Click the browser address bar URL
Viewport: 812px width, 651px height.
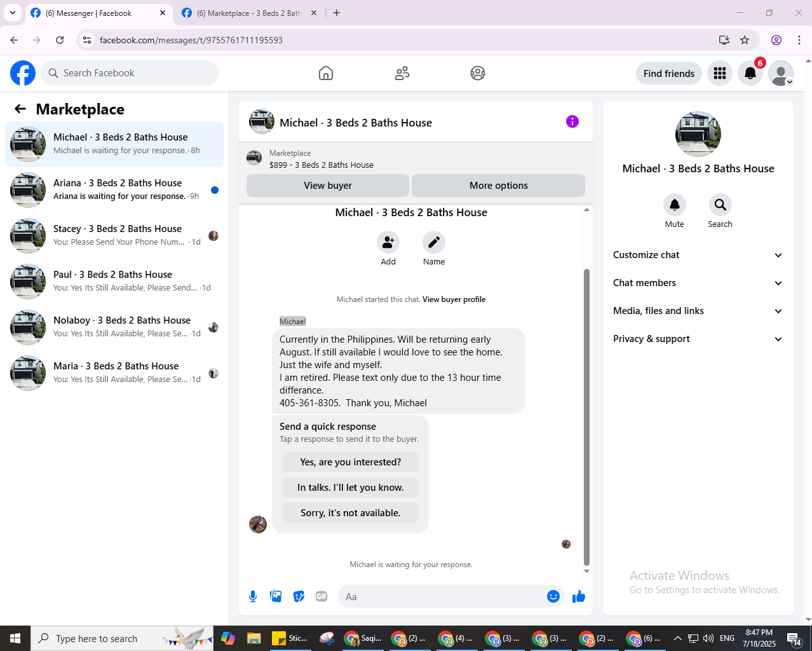(x=191, y=40)
